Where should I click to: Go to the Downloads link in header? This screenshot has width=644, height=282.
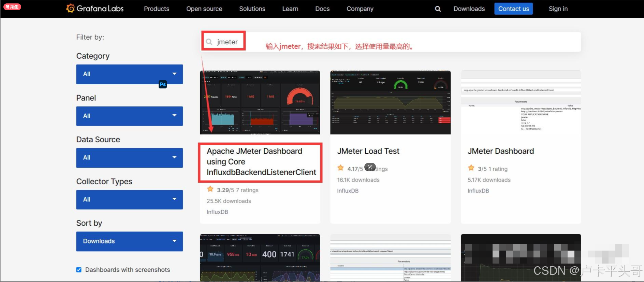pyautogui.click(x=469, y=9)
